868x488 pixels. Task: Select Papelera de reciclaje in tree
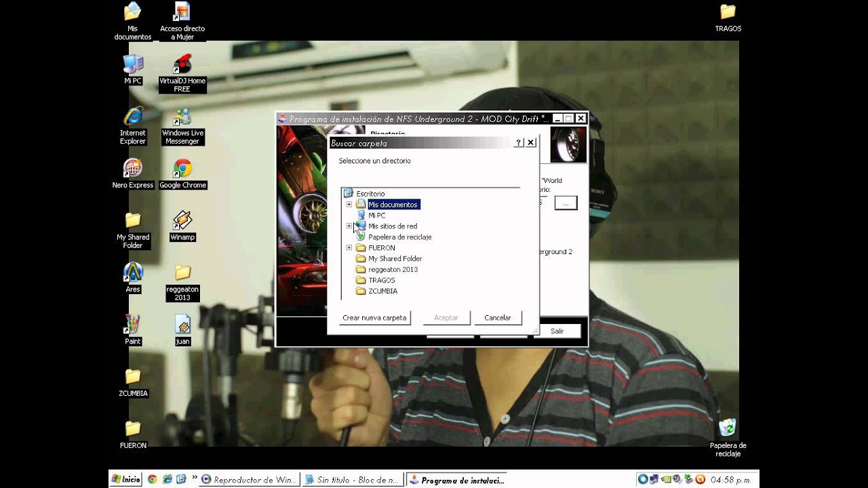399,237
